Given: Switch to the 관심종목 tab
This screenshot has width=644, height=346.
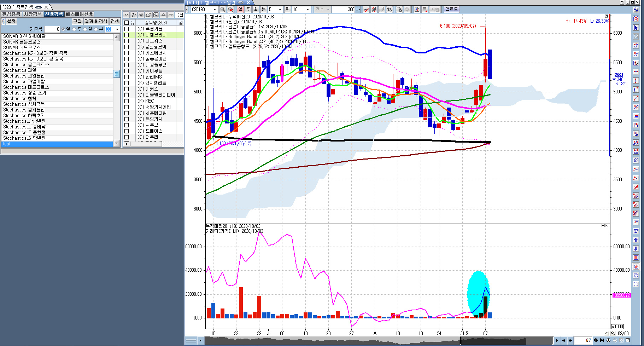Looking at the screenshot, I should [11, 14].
